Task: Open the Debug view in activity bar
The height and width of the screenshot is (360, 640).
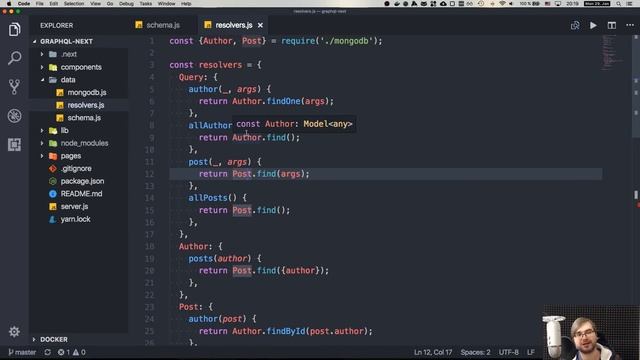Action: (x=14, y=116)
